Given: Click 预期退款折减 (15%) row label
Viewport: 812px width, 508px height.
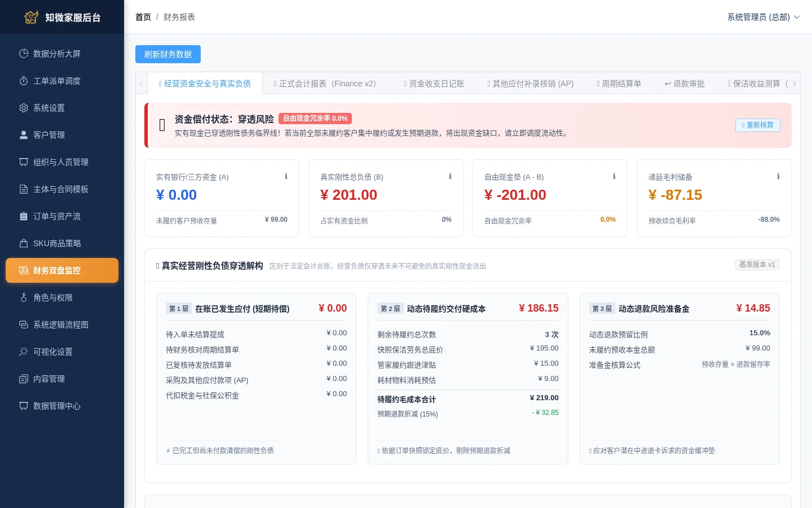Looking at the screenshot, I should coord(408,414).
